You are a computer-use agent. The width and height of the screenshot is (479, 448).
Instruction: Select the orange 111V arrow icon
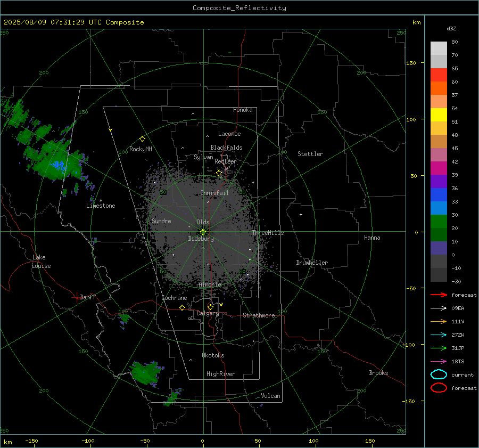point(439,321)
